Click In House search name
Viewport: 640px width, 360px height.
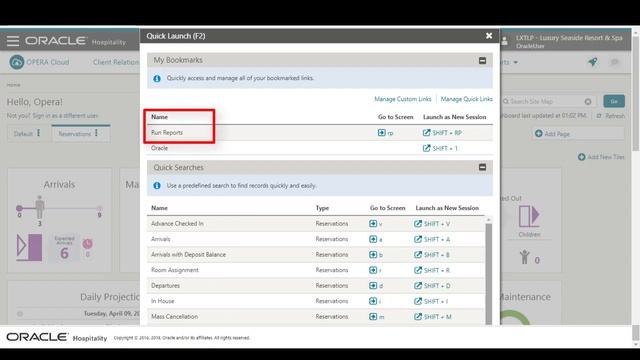(x=162, y=301)
